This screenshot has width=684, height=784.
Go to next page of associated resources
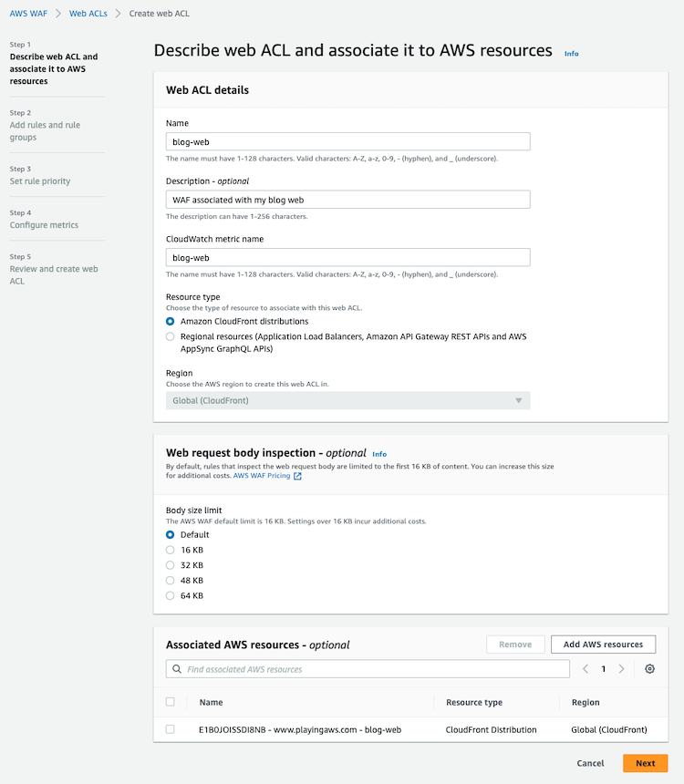[621, 669]
